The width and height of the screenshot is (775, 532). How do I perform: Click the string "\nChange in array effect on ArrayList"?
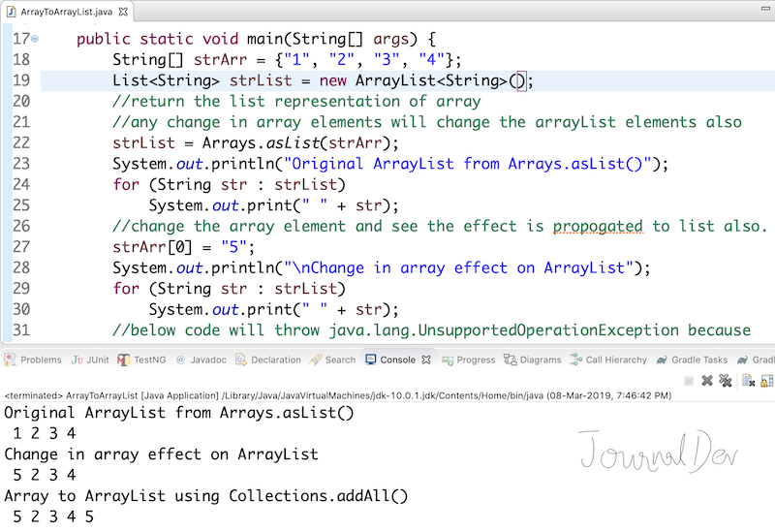[458, 268]
